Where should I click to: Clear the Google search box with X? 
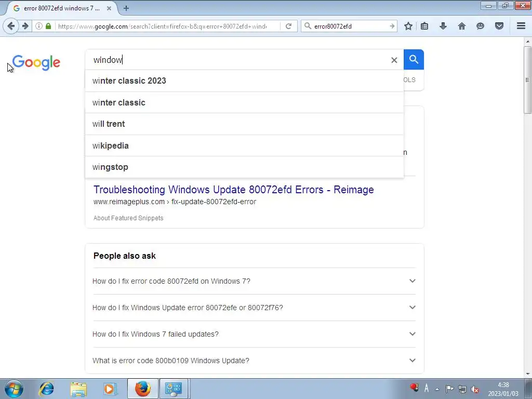tap(394, 60)
